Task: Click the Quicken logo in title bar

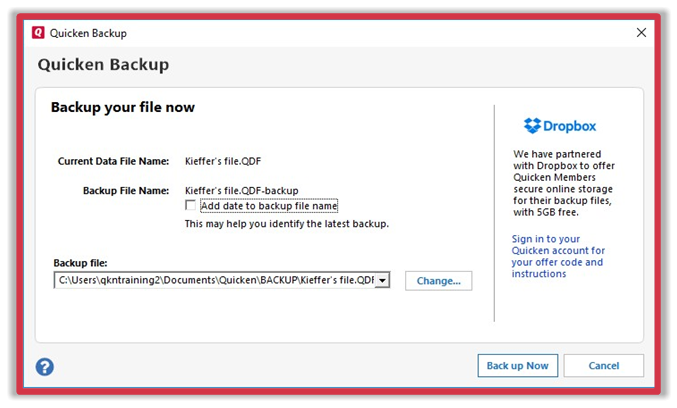Action: point(39,32)
